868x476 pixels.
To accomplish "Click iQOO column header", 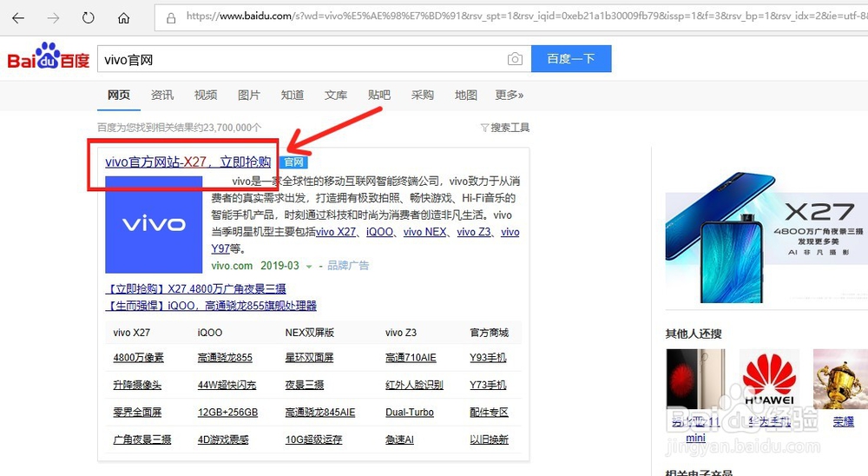I will pos(210,333).
